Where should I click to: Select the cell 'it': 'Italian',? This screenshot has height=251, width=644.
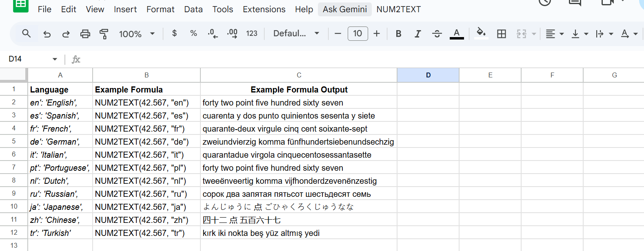(60, 154)
